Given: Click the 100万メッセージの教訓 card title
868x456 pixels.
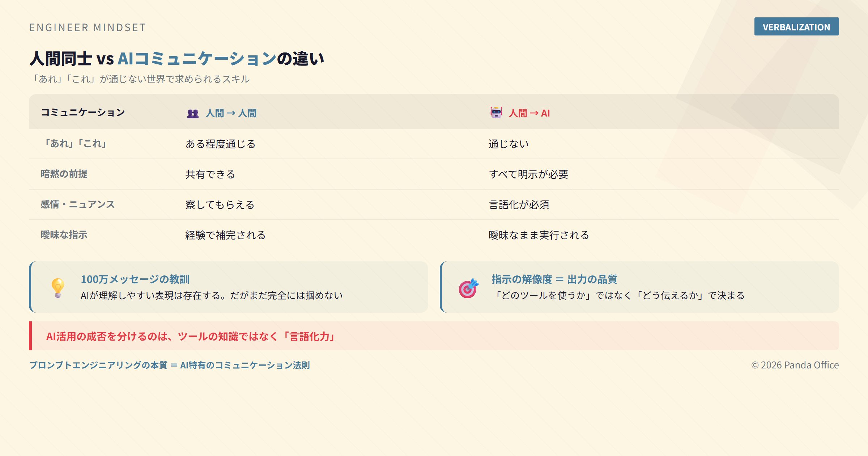Looking at the screenshot, I should pos(135,279).
